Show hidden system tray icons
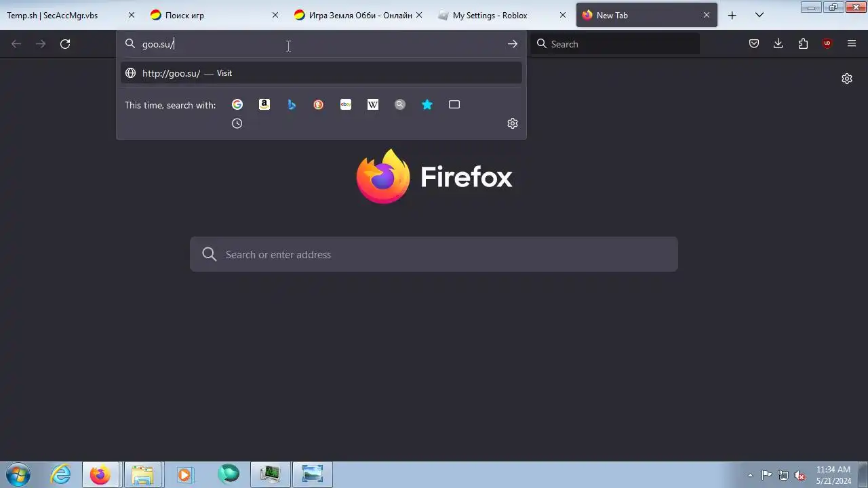Screen dimensions: 868x488 click(750, 475)
